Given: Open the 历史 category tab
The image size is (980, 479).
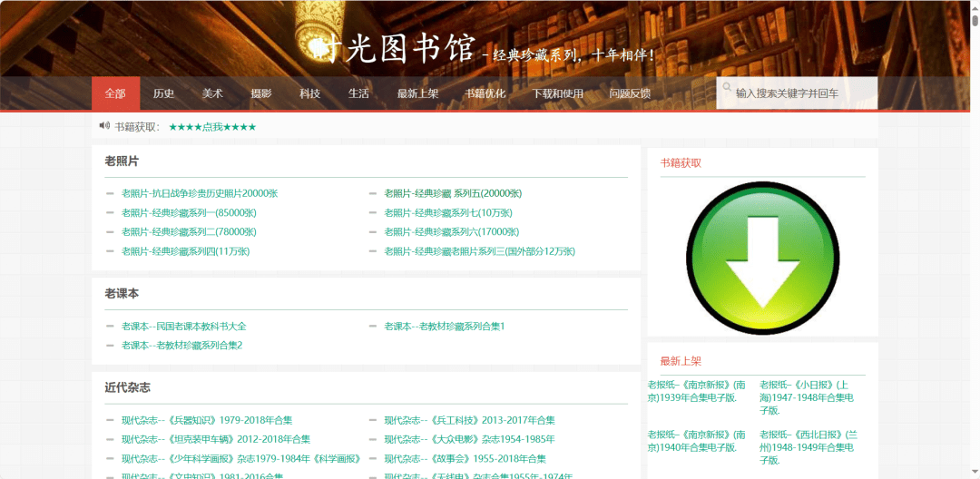Looking at the screenshot, I should 163,93.
